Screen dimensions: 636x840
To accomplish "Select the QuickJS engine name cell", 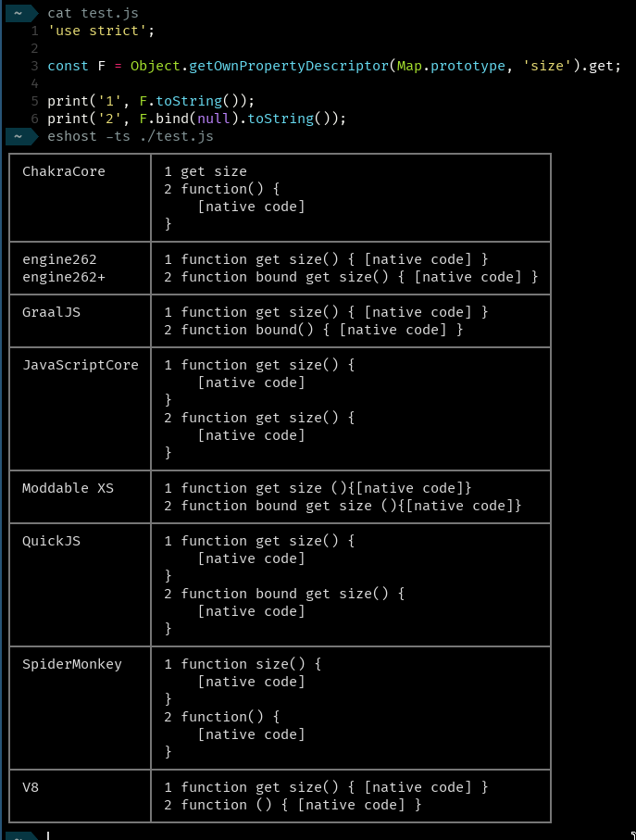I will click(51, 541).
